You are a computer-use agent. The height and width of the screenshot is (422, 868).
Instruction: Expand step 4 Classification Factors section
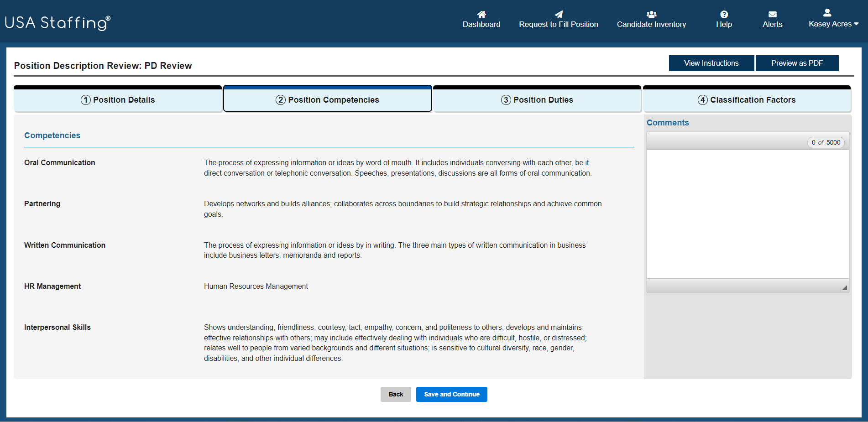point(747,99)
